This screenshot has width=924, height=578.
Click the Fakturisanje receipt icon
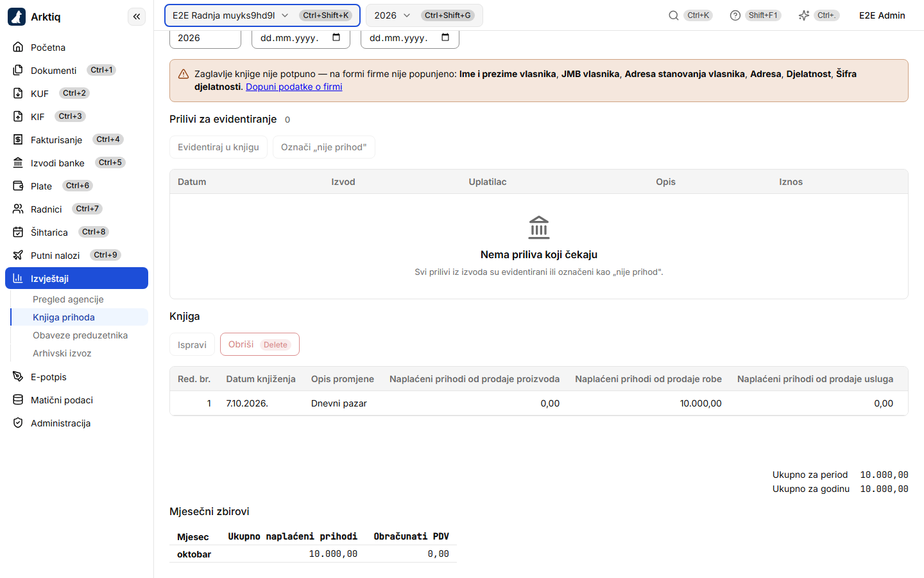tap(18, 139)
